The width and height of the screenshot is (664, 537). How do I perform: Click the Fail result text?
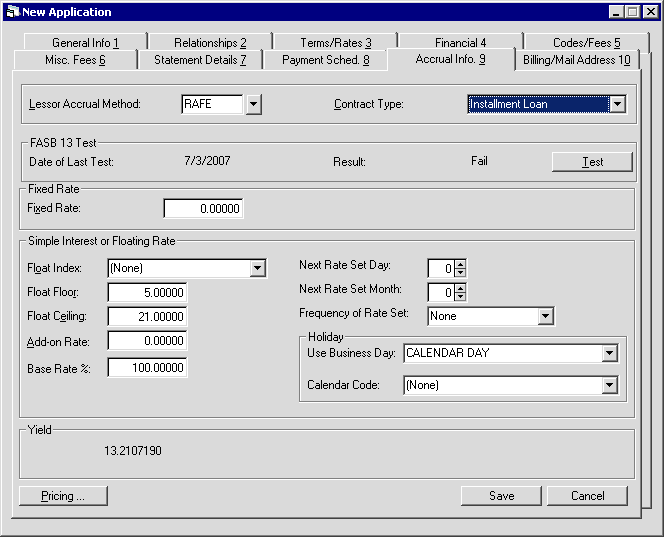(x=479, y=161)
